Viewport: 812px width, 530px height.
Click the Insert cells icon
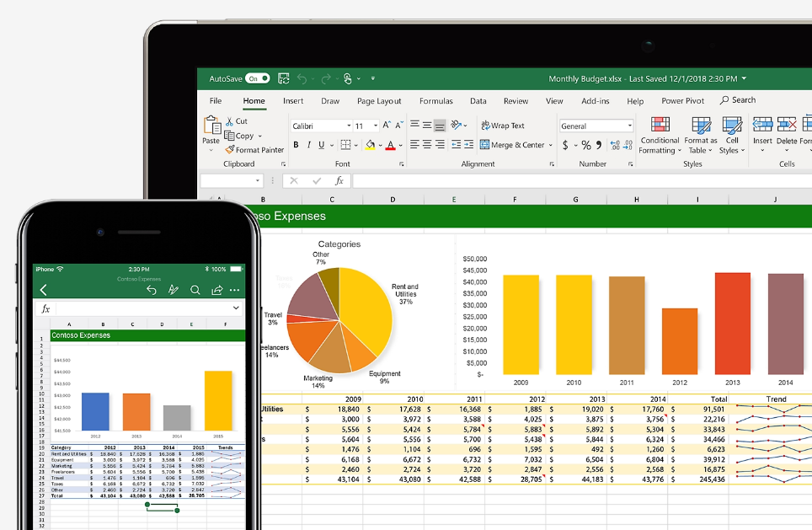coord(762,125)
